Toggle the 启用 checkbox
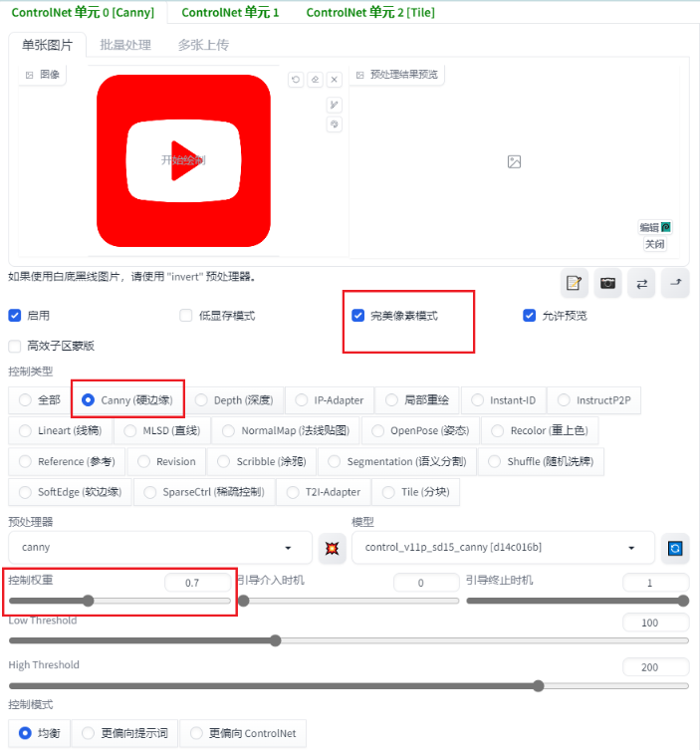 click(x=15, y=315)
